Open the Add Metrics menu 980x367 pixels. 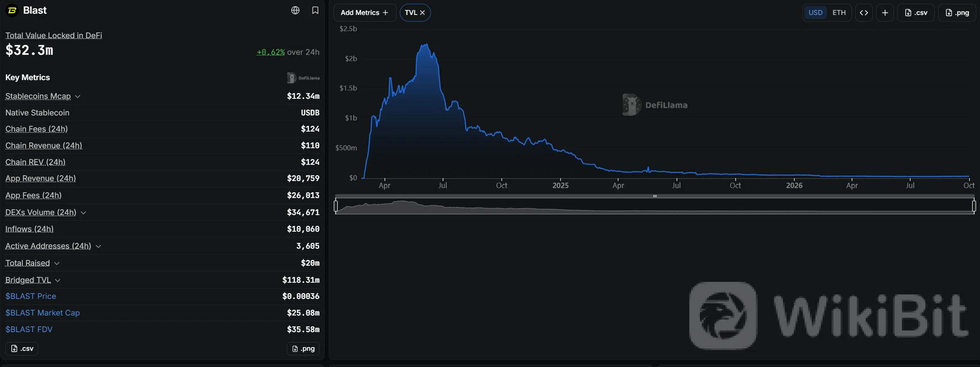pyautogui.click(x=364, y=12)
